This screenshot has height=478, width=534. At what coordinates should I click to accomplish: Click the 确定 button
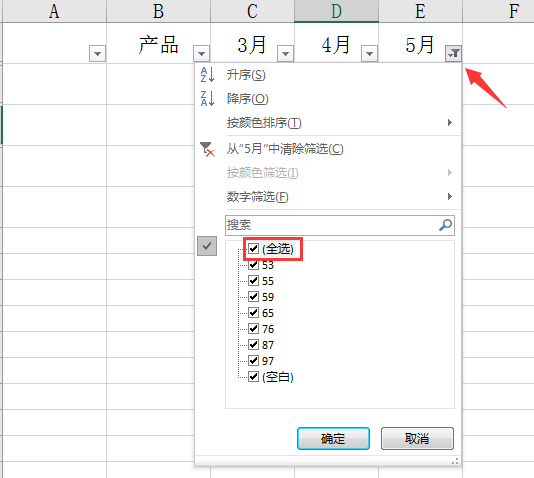tap(333, 439)
